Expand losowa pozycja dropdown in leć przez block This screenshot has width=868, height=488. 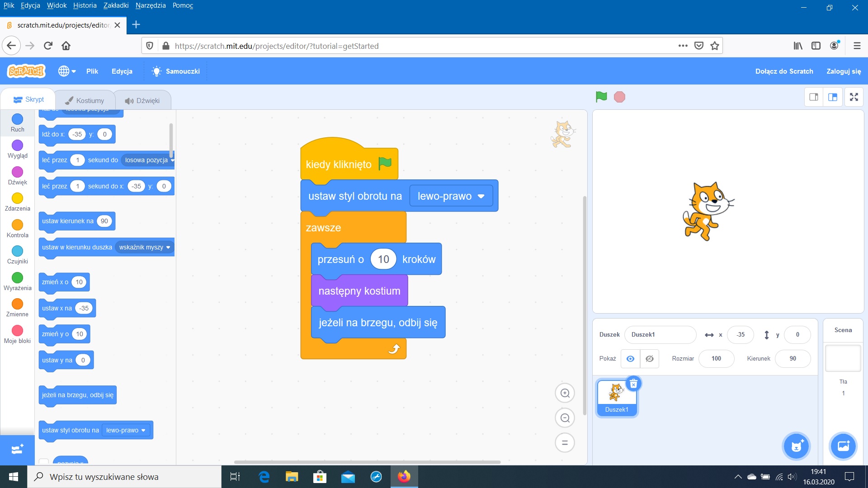click(x=148, y=160)
